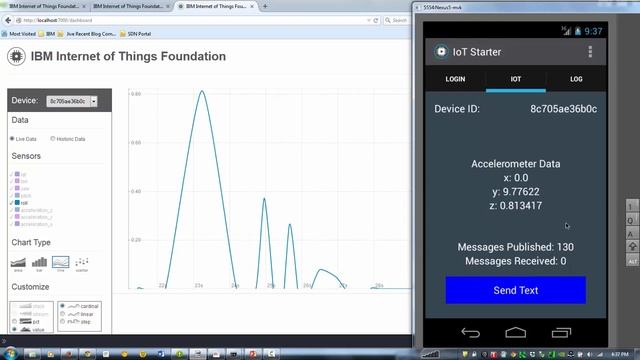640x360 pixels.
Task: Click the taskbar clock showing time
Action: coord(620,354)
